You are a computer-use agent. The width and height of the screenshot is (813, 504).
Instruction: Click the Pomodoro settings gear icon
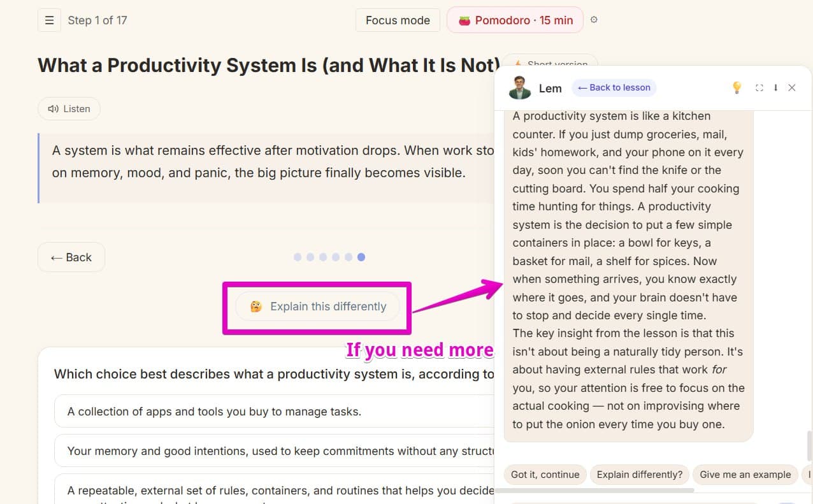pyautogui.click(x=594, y=20)
